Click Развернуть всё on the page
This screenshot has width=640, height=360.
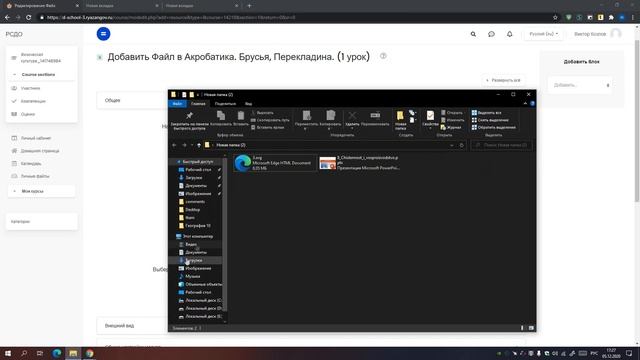pos(503,80)
